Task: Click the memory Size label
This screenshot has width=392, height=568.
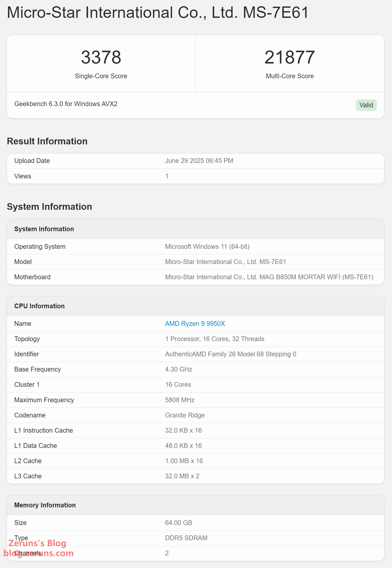Action: 20,523
